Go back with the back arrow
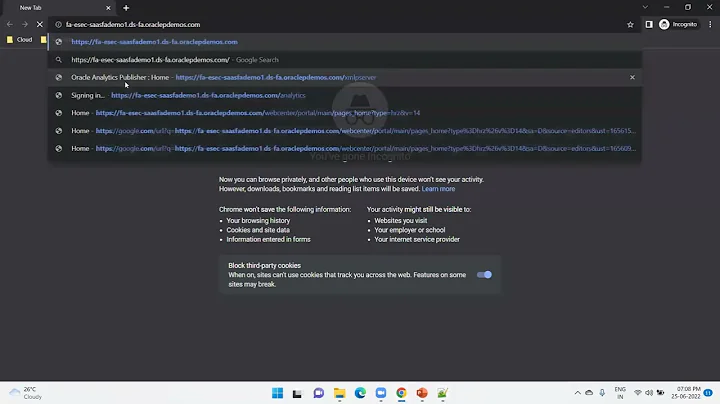The height and width of the screenshot is (404, 720). (10, 24)
